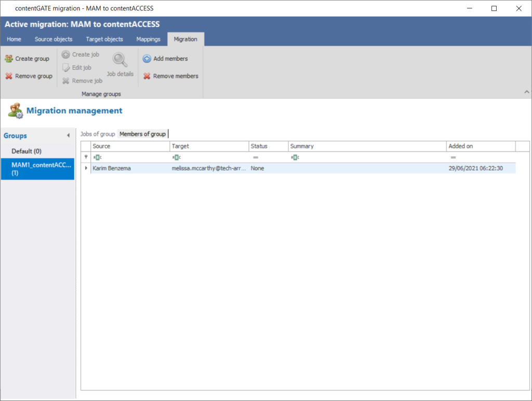Click the Add members plus icon

[x=147, y=59]
